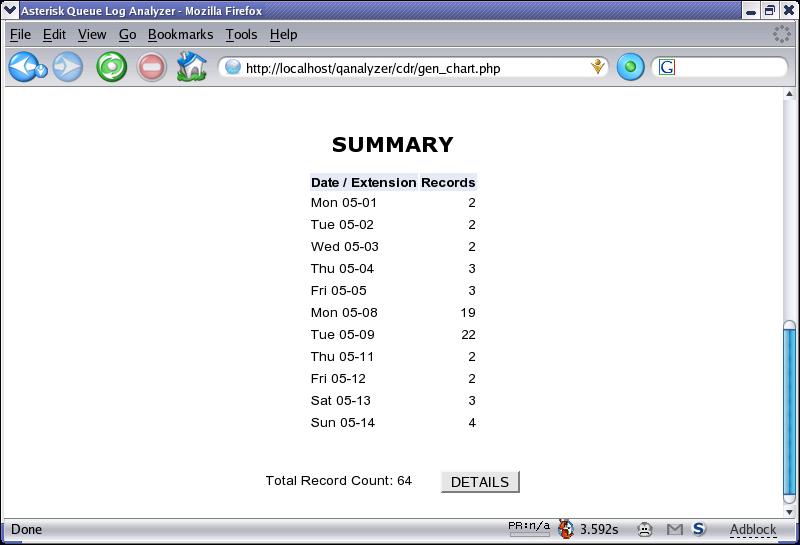Image resolution: width=800 pixels, height=545 pixels.
Task: Click the Forward navigation arrow
Action: pyautogui.click(x=68, y=67)
